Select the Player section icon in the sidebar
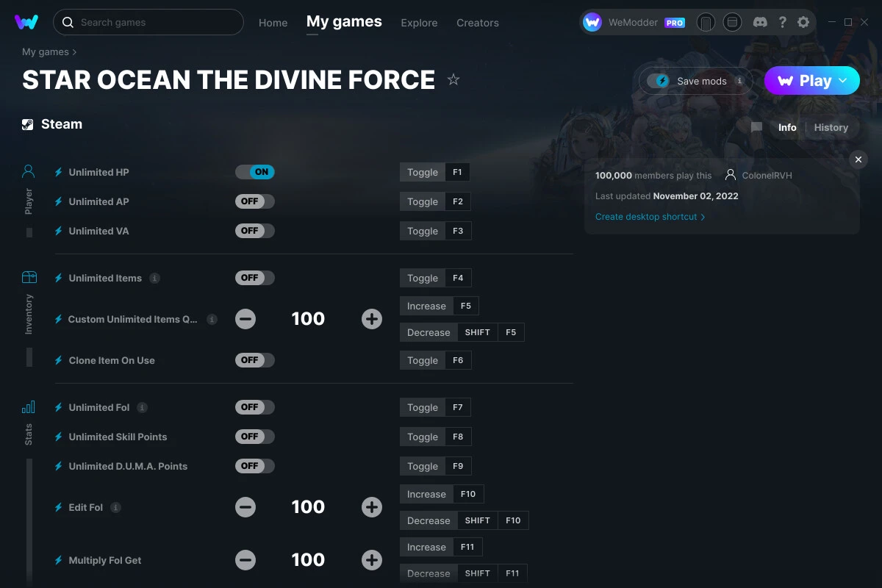The image size is (882, 588). point(28,171)
